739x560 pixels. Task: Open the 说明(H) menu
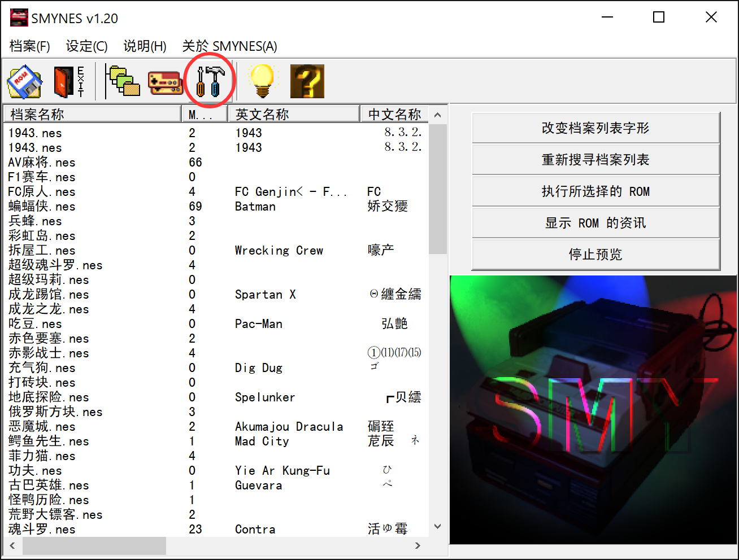pyautogui.click(x=145, y=46)
